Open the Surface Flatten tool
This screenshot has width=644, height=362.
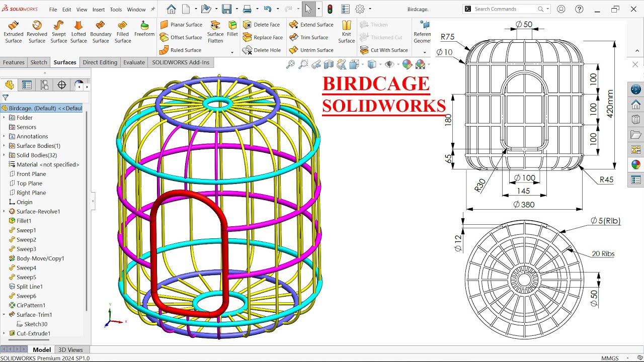click(x=215, y=32)
